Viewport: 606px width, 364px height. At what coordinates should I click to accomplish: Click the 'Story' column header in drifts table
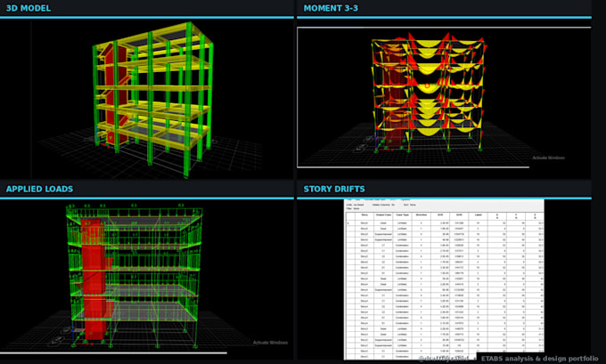[364, 215]
